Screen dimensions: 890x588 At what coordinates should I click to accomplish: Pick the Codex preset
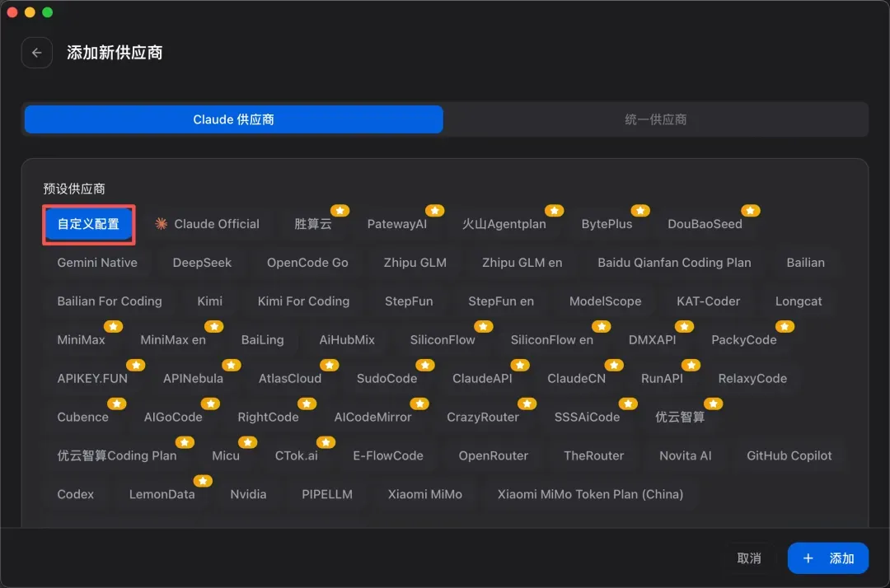coord(76,494)
